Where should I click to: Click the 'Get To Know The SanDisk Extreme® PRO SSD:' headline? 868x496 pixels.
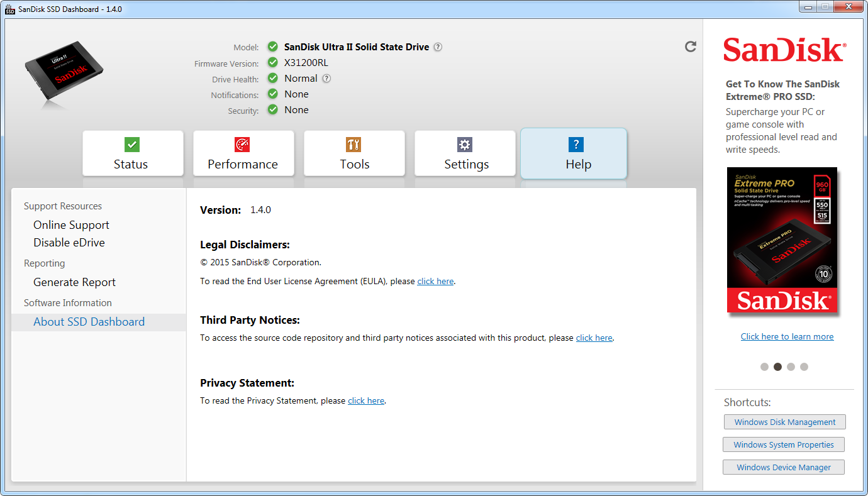782,91
